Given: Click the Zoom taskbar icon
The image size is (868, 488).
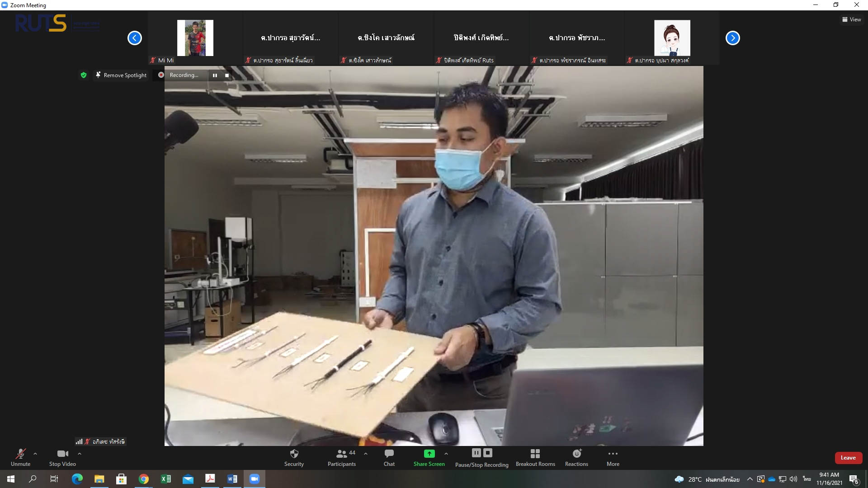Looking at the screenshot, I should (255, 479).
